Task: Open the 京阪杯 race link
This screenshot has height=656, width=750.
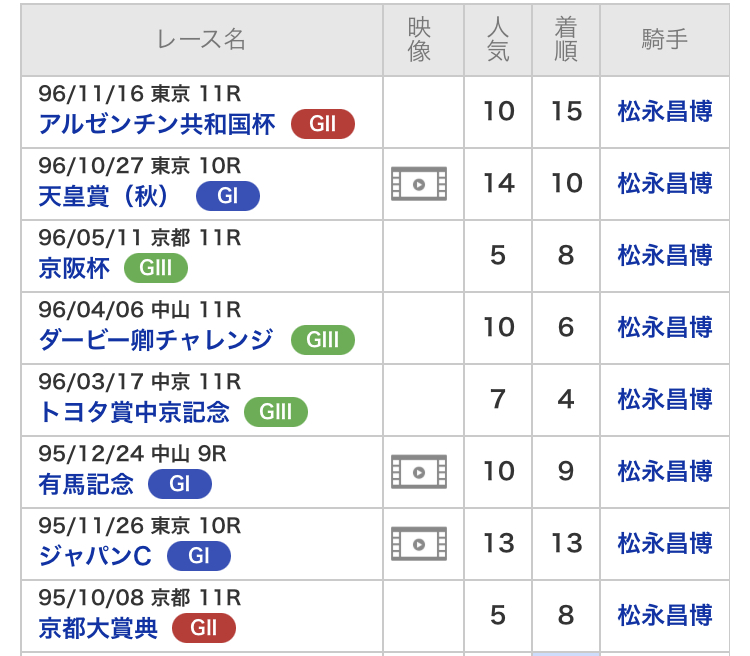Action: [x=74, y=268]
